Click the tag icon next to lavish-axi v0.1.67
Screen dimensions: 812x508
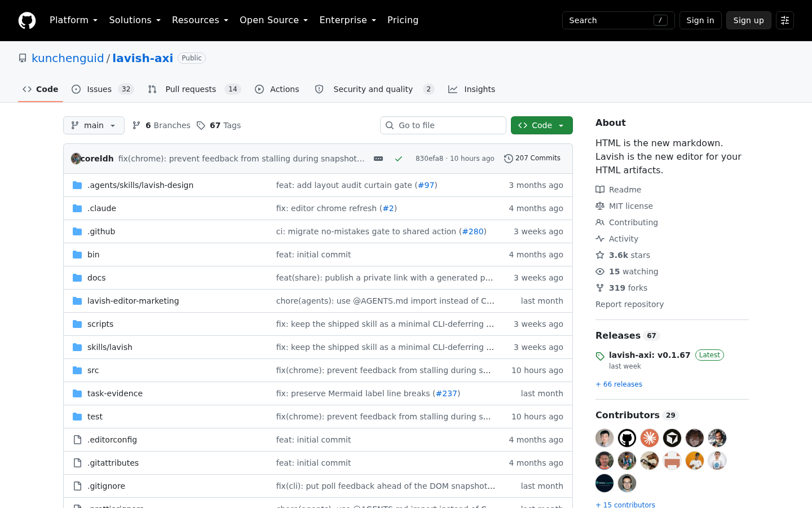(x=600, y=356)
